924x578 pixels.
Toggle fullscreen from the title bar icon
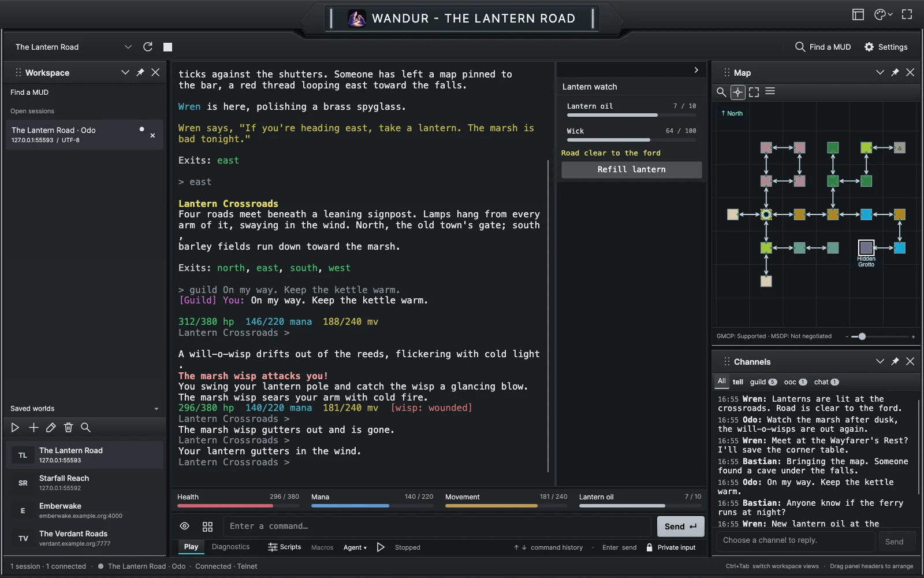click(x=907, y=15)
